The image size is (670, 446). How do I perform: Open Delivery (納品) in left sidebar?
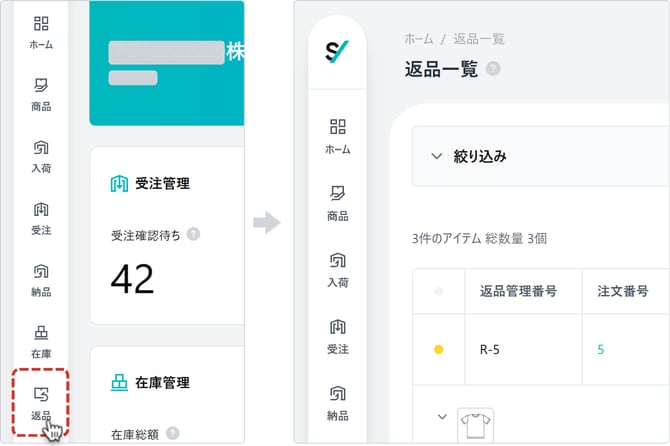tap(41, 278)
